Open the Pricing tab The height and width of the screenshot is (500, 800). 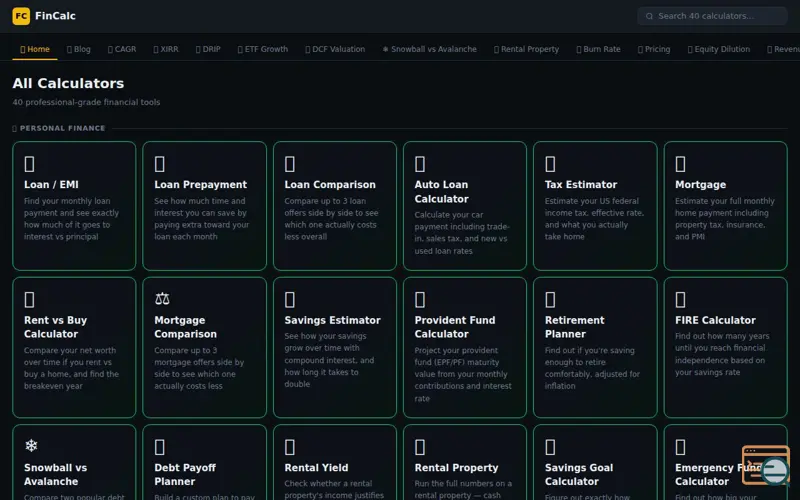pos(654,49)
